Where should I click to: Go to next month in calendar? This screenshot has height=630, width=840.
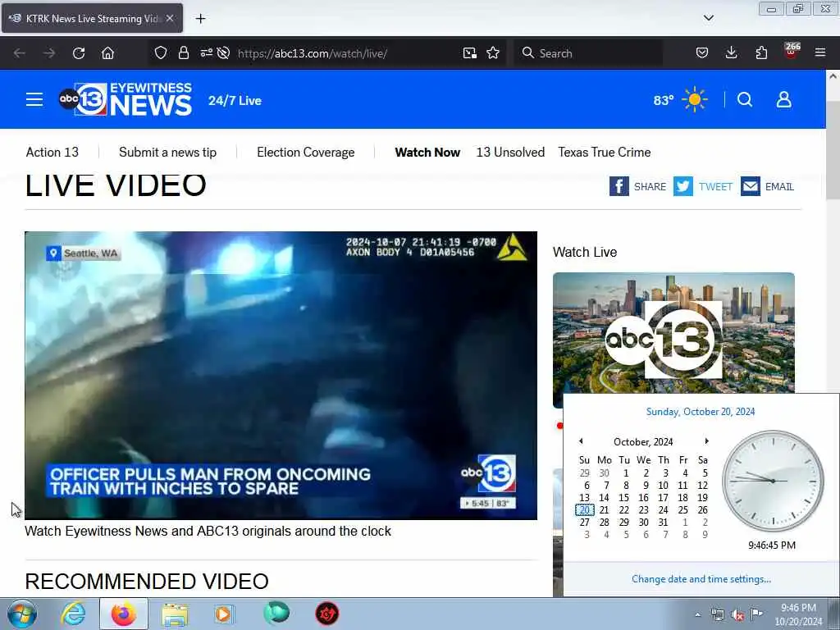coord(706,441)
